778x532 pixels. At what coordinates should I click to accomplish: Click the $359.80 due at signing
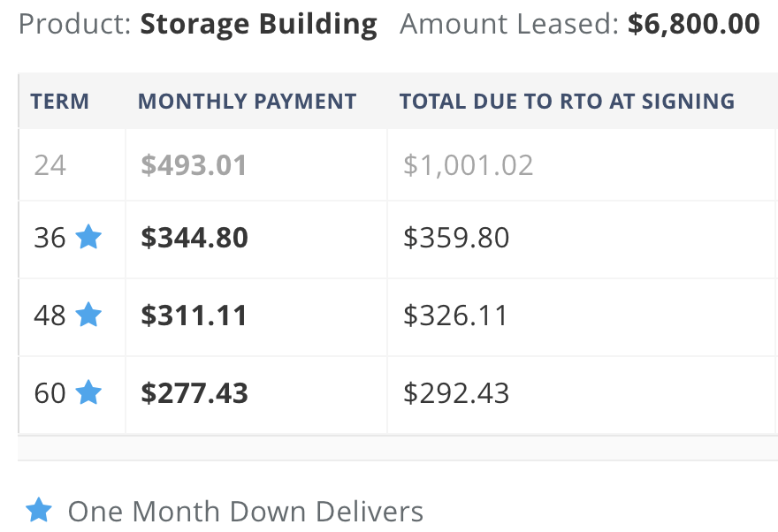(456, 238)
